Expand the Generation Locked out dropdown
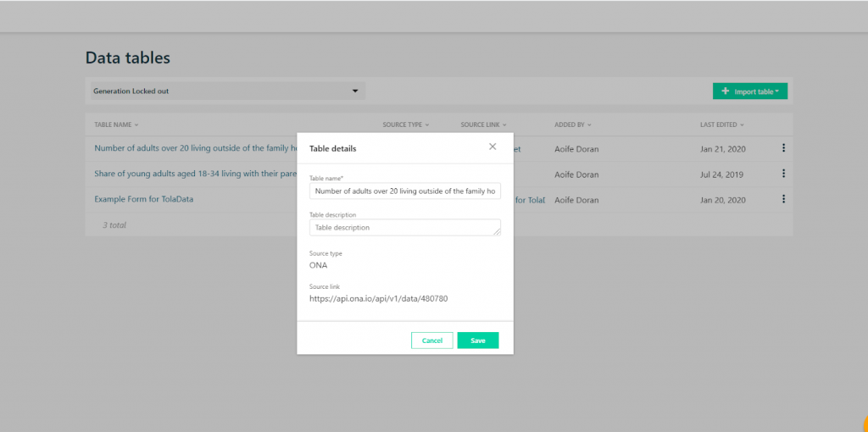Image resolution: width=868 pixels, height=432 pixels. 228,91
